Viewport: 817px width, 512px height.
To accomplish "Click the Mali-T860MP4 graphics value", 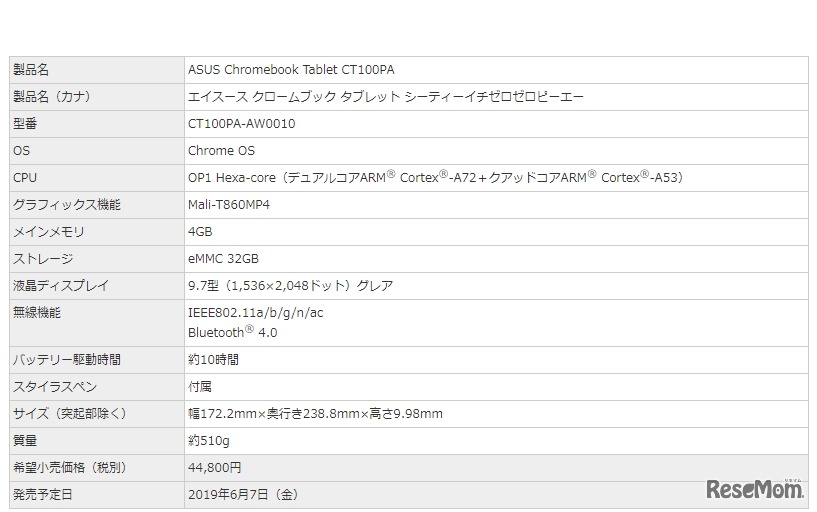I will [x=229, y=205].
